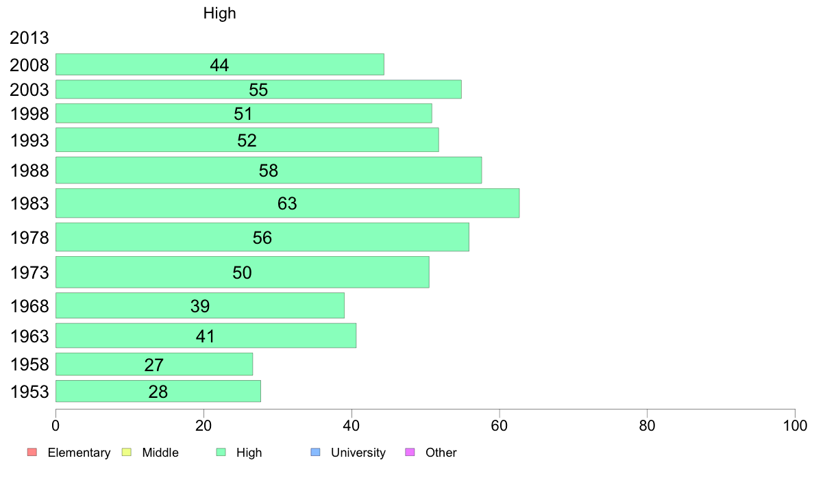This screenshot has height=504, width=814.
Task: Click the blue University legend swatch
Action: click(x=315, y=452)
